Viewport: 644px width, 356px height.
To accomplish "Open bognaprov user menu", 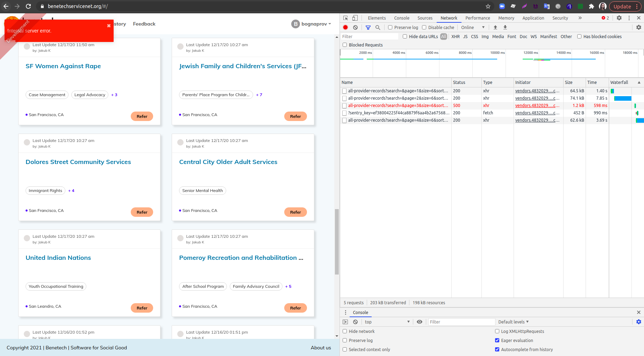I will [311, 24].
